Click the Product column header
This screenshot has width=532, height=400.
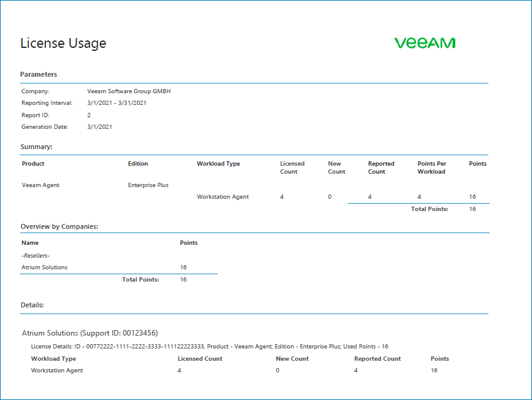tap(33, 164)
